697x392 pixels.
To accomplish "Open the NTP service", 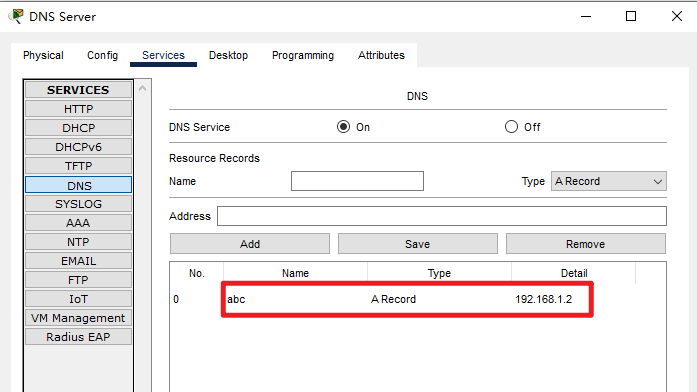I will click(78, 242).
